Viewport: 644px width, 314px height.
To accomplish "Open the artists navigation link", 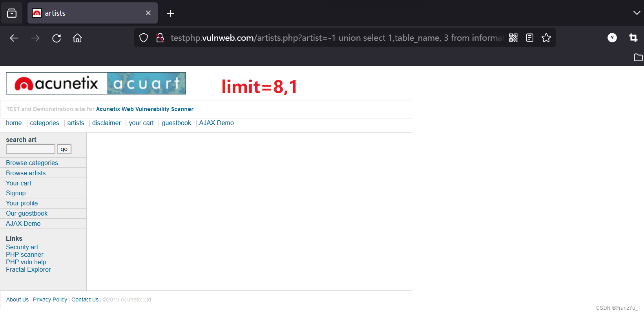I will 76,123.
